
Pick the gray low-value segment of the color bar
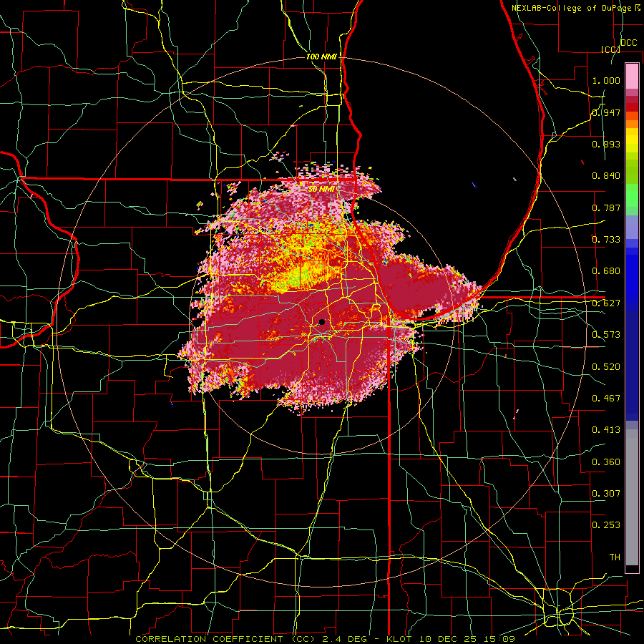click(x=632, y=499)
